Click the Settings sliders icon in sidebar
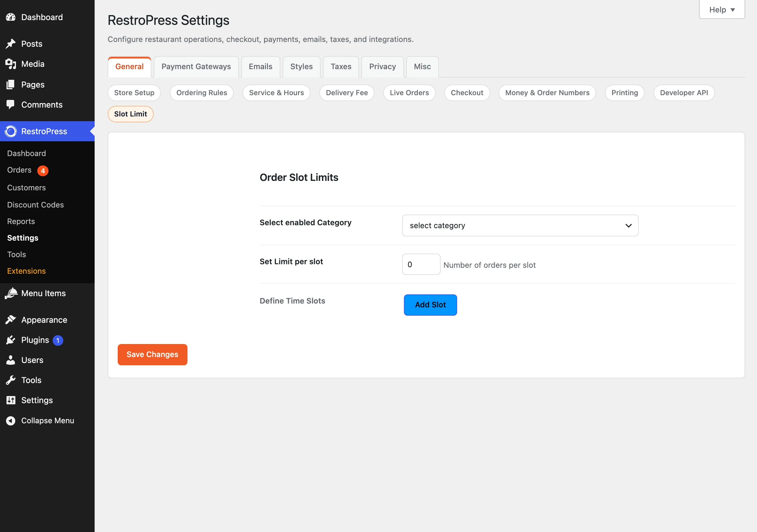 tap(11, 400)
